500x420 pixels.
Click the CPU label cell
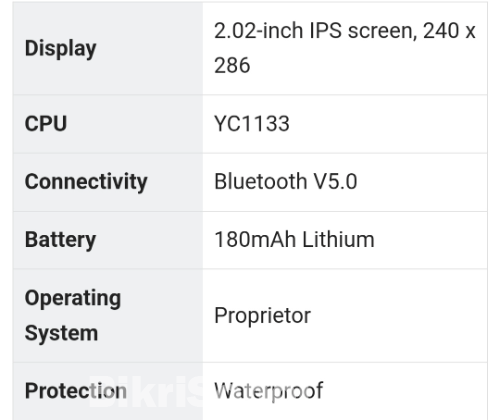108,124
